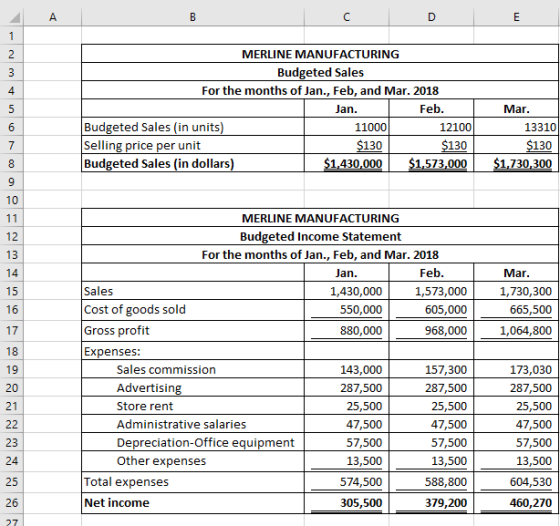Select column A header
Image resolution: width=560 pixels, height=526 pixels.
click(x=52, y=17)
